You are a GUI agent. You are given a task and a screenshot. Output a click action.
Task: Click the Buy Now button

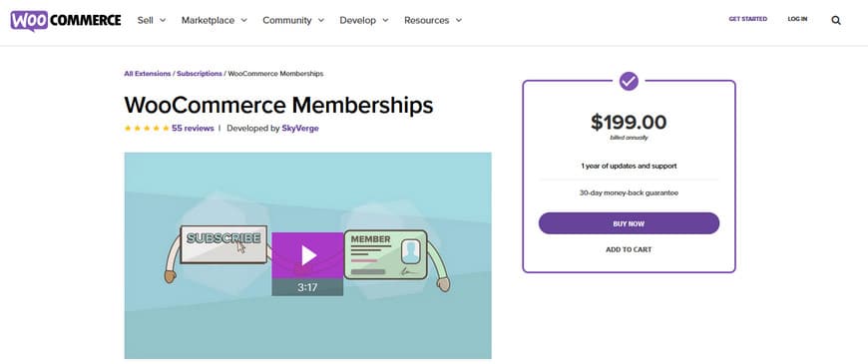tap(629, 223)
